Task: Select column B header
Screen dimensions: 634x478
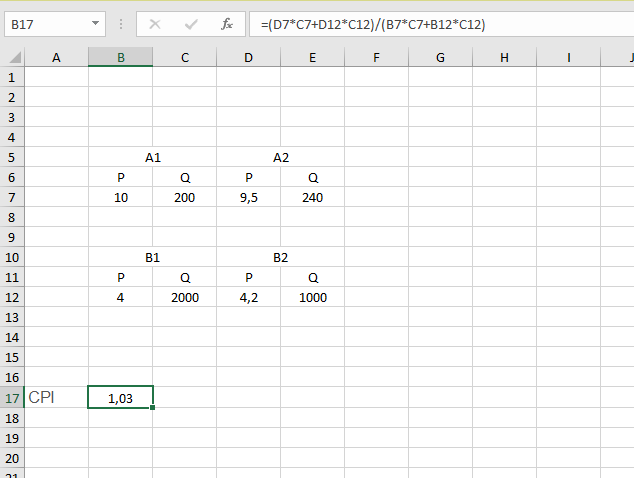Action: [120, 58]
